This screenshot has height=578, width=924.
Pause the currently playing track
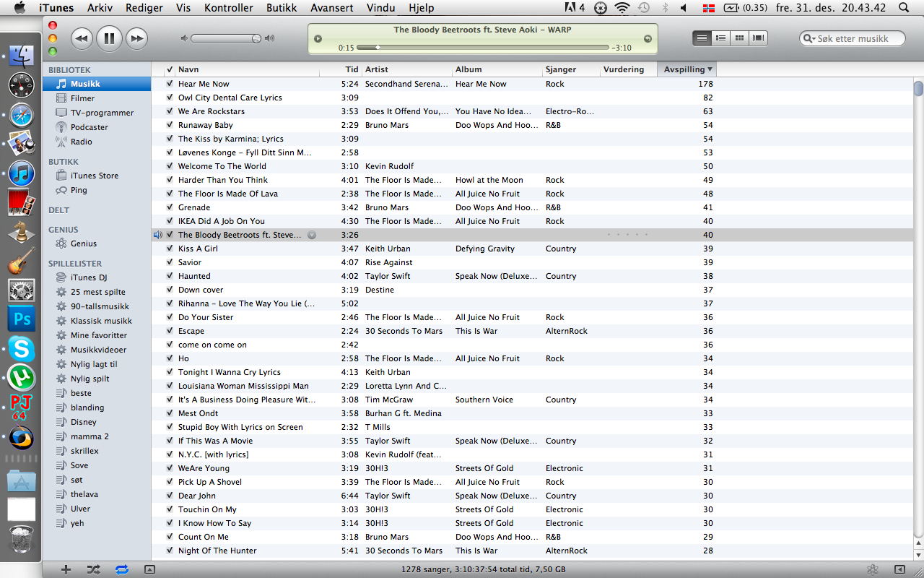(109, 38)
